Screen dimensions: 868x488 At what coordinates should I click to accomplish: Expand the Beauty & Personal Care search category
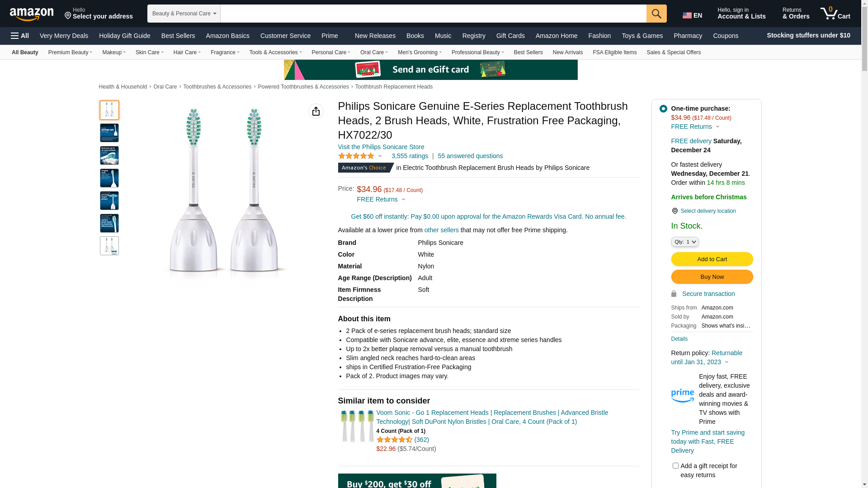click(184, 14)
